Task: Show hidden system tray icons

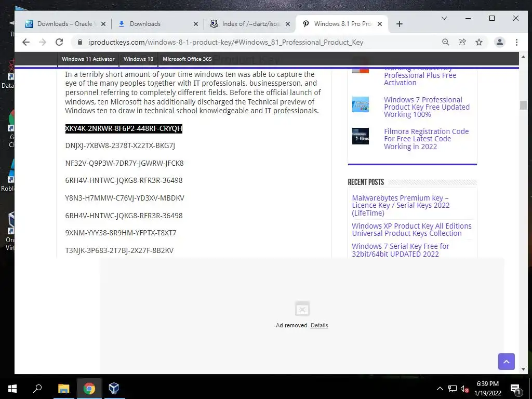Action: pos(440,389)
